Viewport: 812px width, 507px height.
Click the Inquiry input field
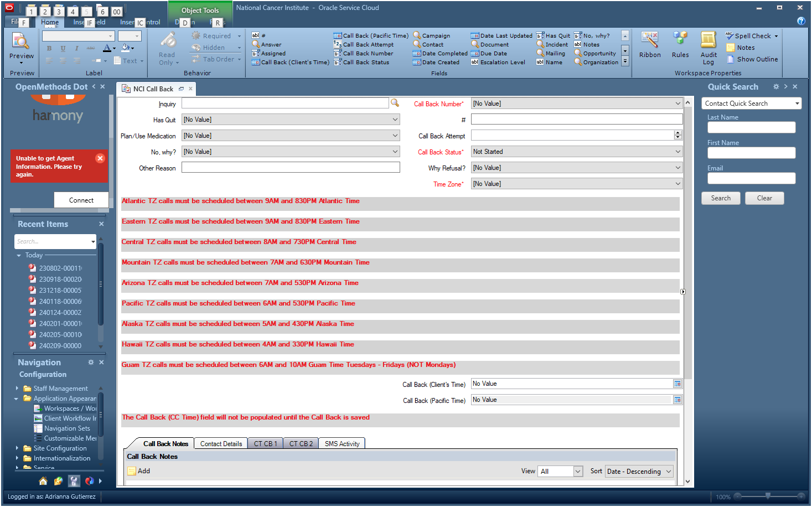pyautogui.click(x=285, y=104)
